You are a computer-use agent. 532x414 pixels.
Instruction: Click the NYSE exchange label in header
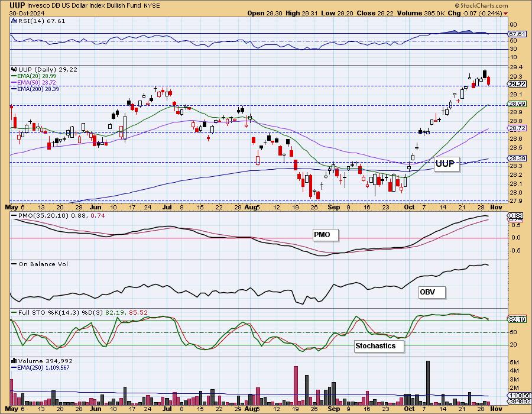point(152,6)
